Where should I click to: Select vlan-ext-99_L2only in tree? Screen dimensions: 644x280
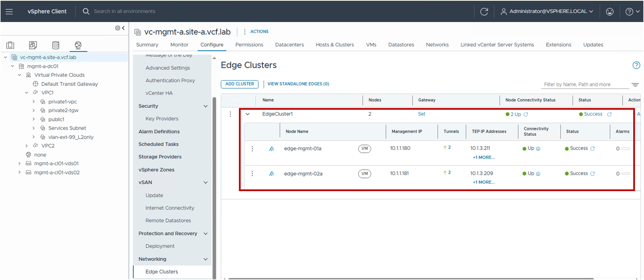click(71, 137)
